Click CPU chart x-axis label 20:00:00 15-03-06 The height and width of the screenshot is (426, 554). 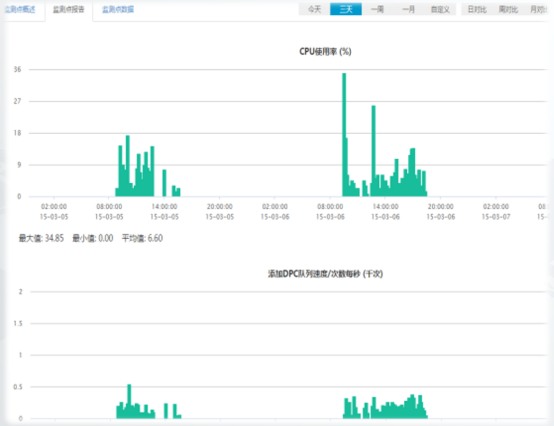click(441, 212)
